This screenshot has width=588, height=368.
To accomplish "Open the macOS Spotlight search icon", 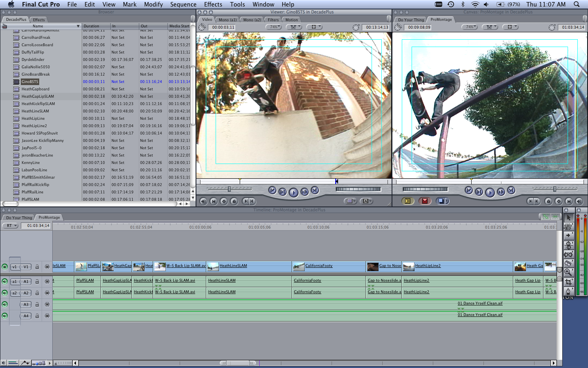I will click(x=577, y=4).
